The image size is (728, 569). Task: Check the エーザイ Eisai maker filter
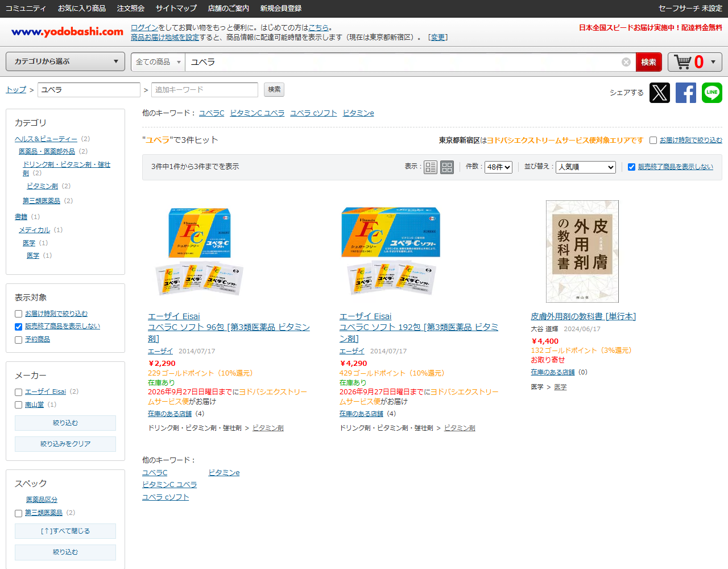pyautogui.click(x=19, y=392)
